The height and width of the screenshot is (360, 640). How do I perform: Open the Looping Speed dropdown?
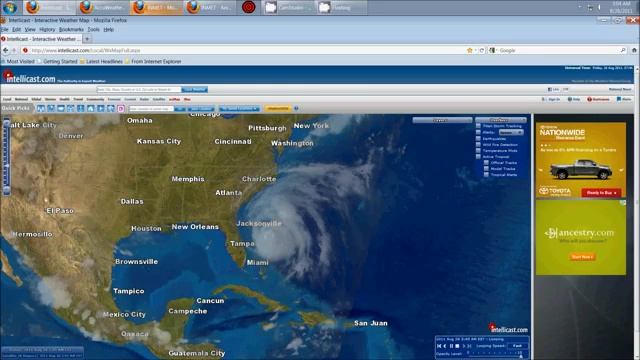(x=517, y=346)
